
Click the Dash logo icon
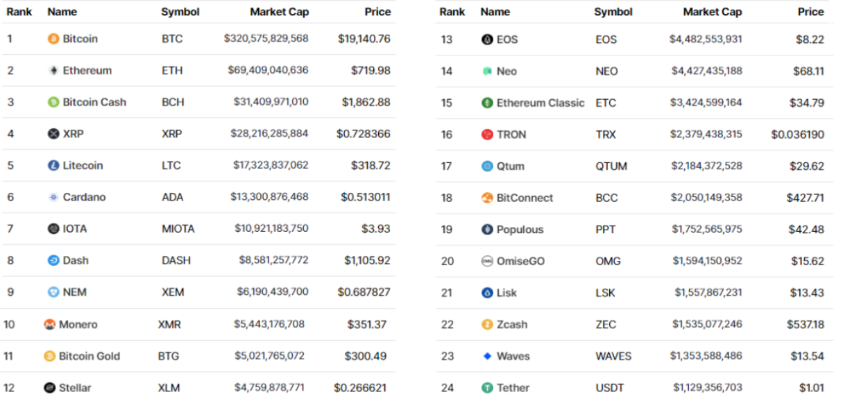coord(53,261)
